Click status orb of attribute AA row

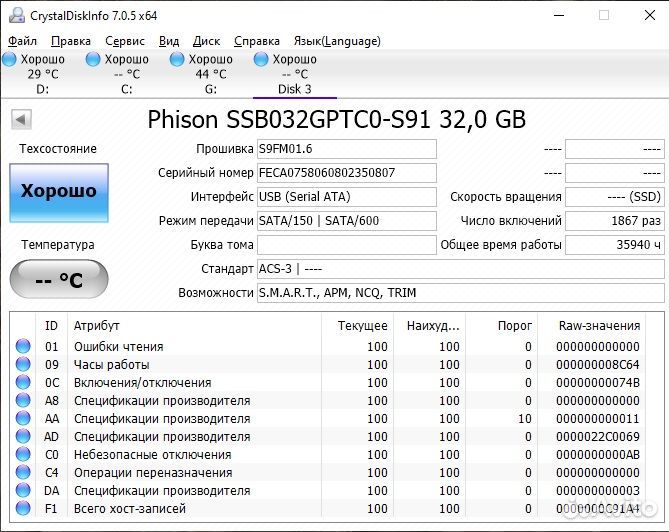23,418
